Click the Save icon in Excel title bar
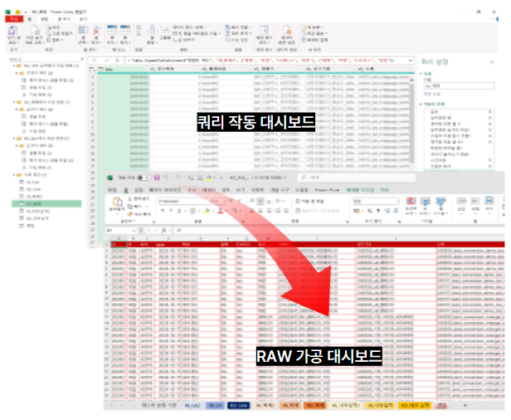 point(157,178)
